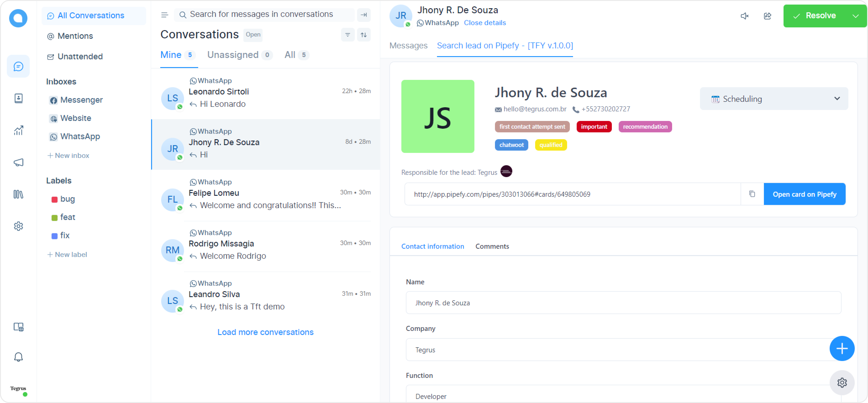Switch to the Messages tab
This screenshot has height=403, width=868.
point(408,45)
